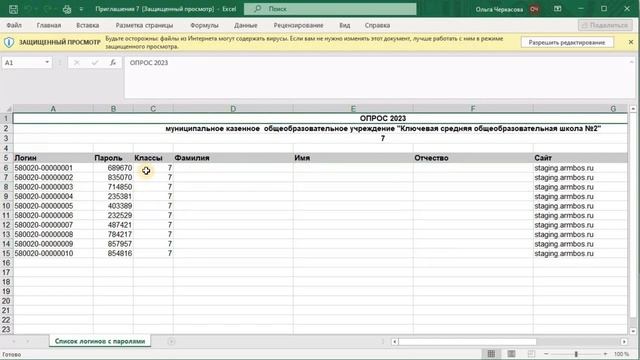Click the vertical scrollbar down arrow
This screenshot has height=360, width=640.
coord(633,331)
